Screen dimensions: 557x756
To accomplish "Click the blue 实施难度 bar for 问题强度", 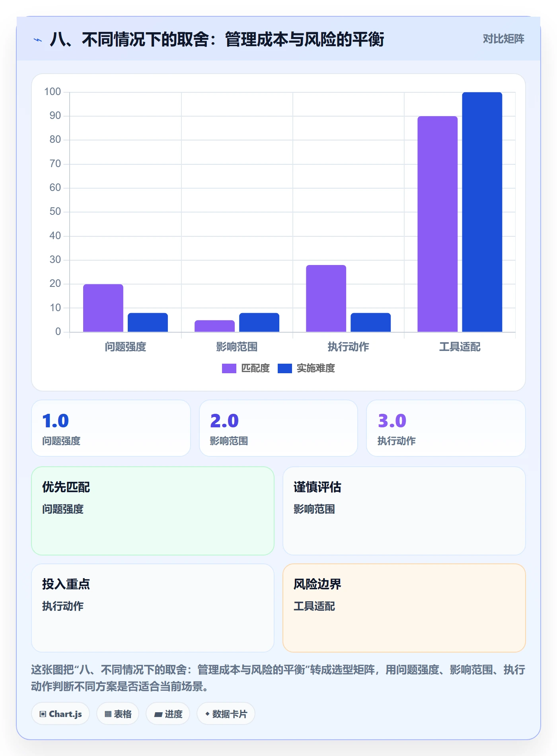I will (x=148, y=322).
